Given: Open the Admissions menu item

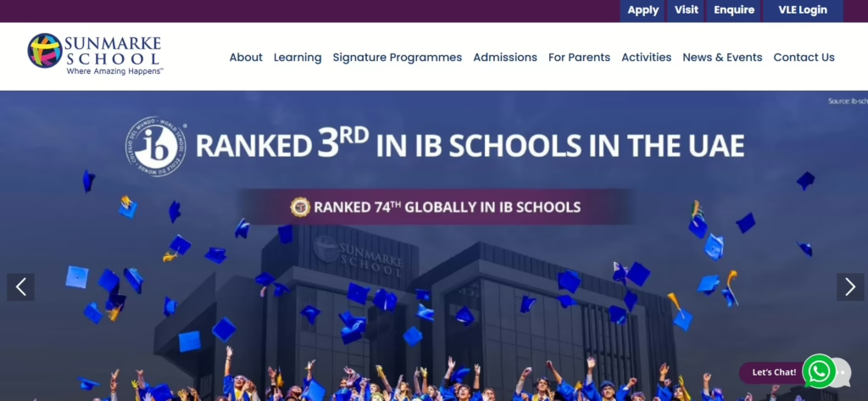Looking at the screenshot, I should click(505, 58).
